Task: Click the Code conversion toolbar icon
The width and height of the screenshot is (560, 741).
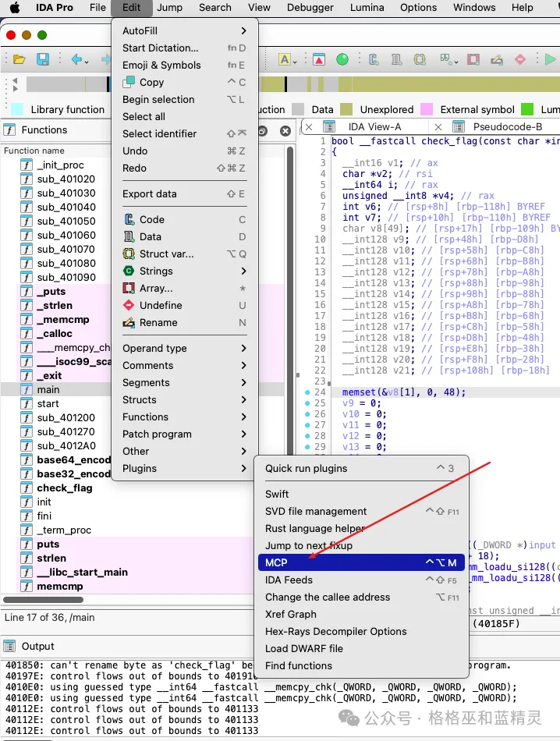Action: pos(374,59)
